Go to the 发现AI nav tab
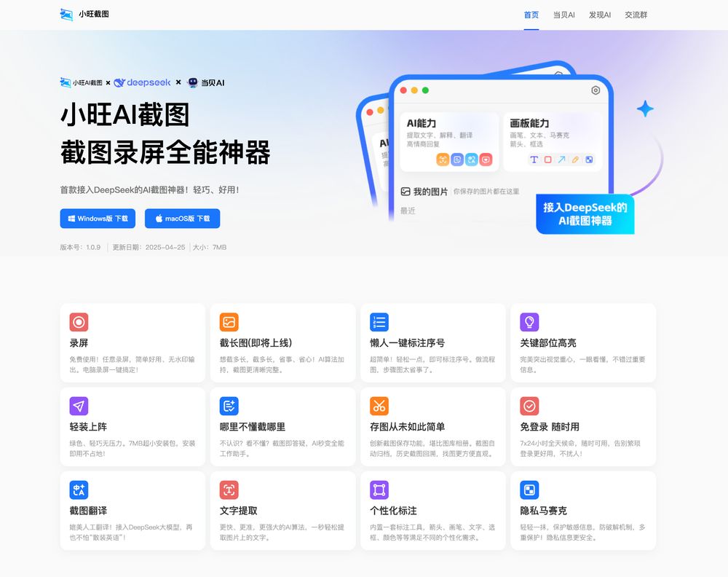The width and height of the screenshot is (728, 577). coord(599,15)
